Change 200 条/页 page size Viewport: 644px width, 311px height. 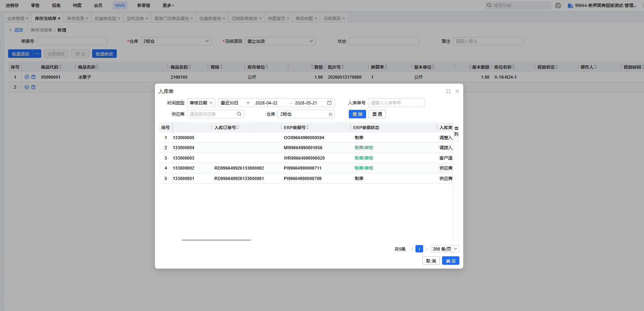point(445,249)
